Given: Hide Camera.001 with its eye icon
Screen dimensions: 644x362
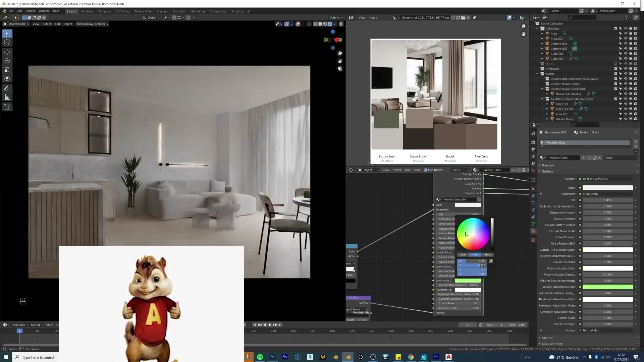Looking at the screenshot, I should [x=626, y=44].
